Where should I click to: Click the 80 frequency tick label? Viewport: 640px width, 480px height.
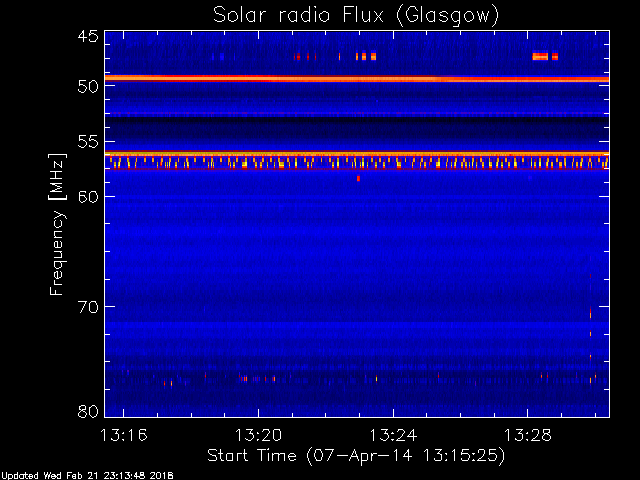click(x=88, y=411)
